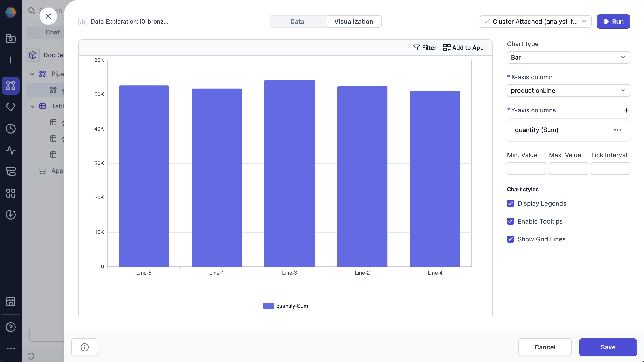Open the X-axis column productionLine dropdown
This screenshot has height=362, width=644.
(568, 90)
